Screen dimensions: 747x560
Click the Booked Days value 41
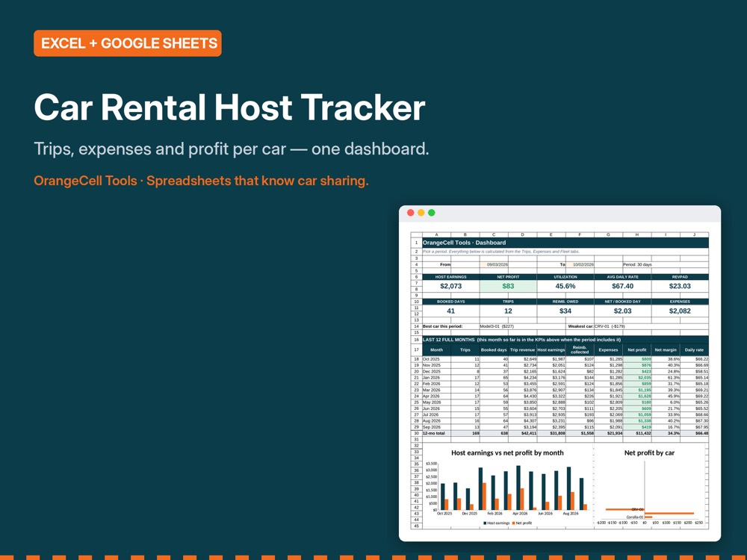point(450,311)
